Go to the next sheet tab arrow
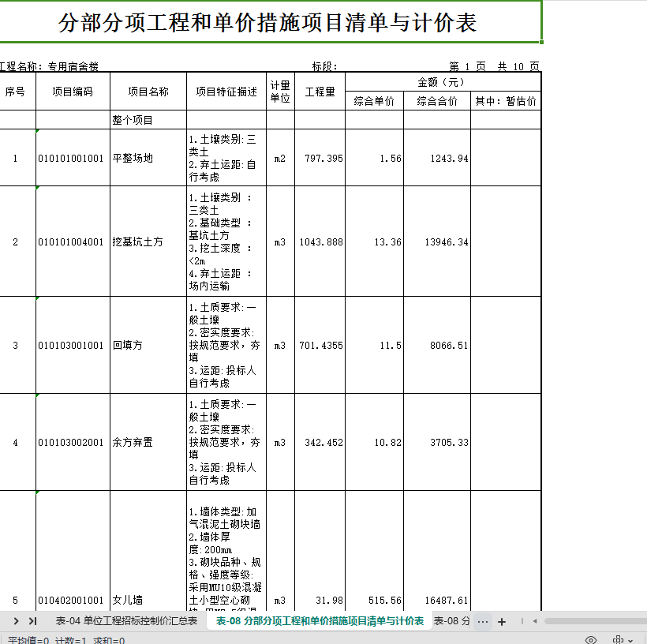Viewport: 647px width, 644px height. (16, 621)
